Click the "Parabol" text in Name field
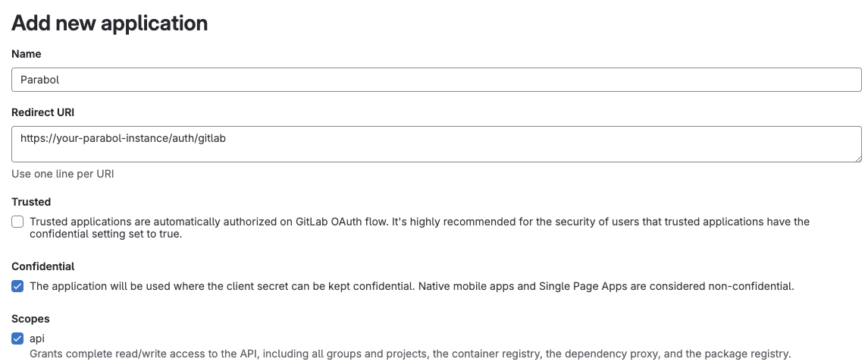Screen dimensions: 868x362 pyautogui.click(x=39, y=80)
